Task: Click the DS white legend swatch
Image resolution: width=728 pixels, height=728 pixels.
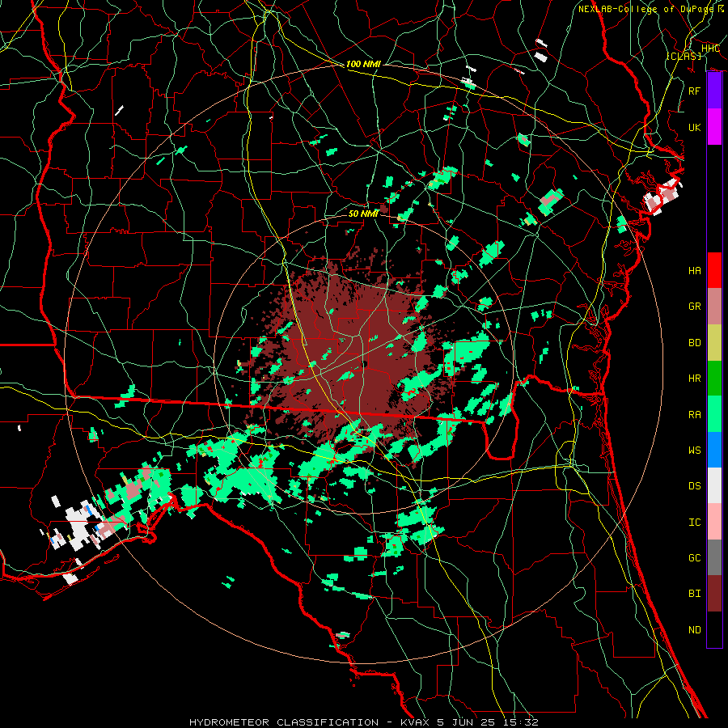Action: [x=714, y=485]
